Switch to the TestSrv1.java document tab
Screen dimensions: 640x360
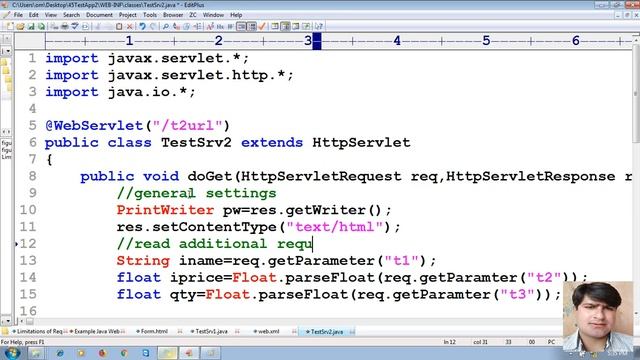pos(210,331)
